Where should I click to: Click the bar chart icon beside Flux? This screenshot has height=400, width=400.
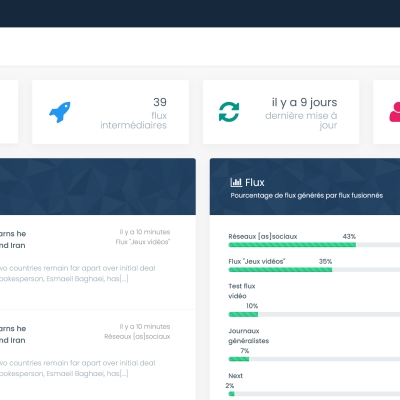pos(236,182)
